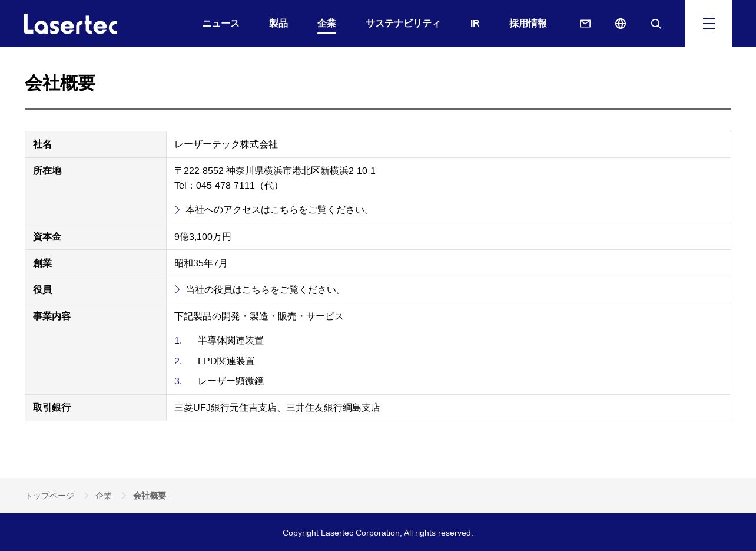Screen dimensions: 756x551
Task: Open the ニュース menu item
Action: click(x=221, y=24)
